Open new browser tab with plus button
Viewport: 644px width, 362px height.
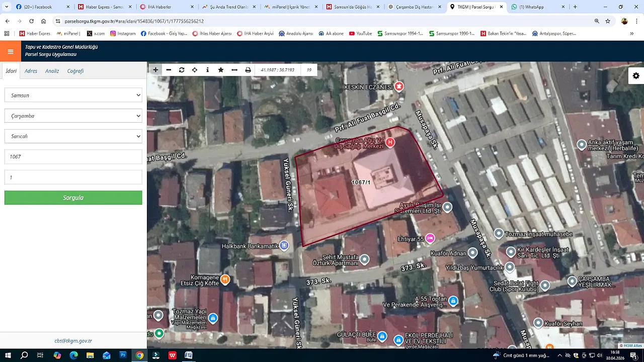(x=575, y=7)
